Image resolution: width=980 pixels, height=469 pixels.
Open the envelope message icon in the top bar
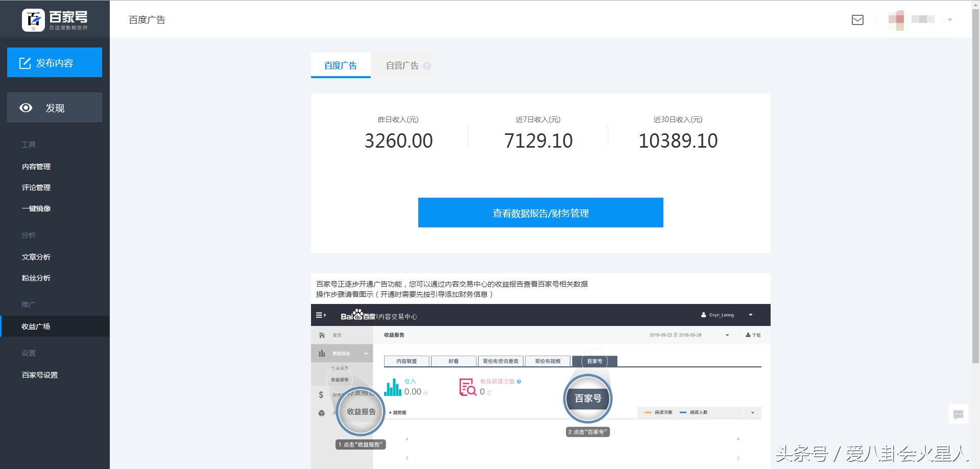click(857, 19)
